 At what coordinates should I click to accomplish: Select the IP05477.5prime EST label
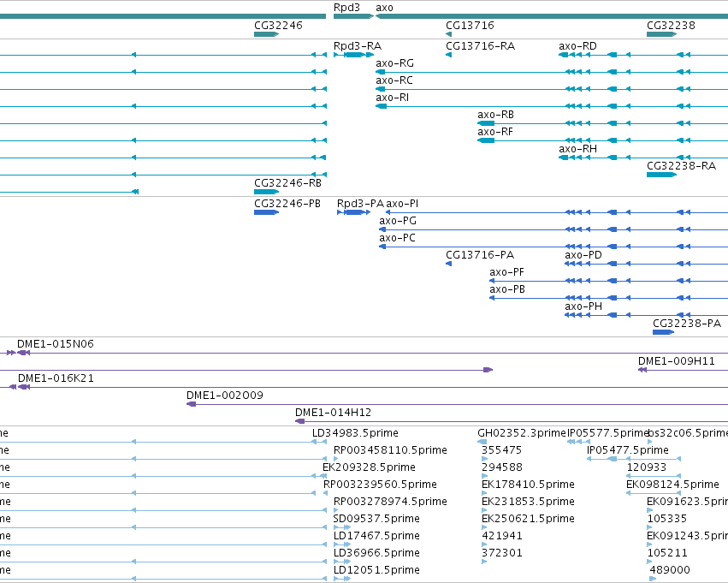tap(627, 450)
